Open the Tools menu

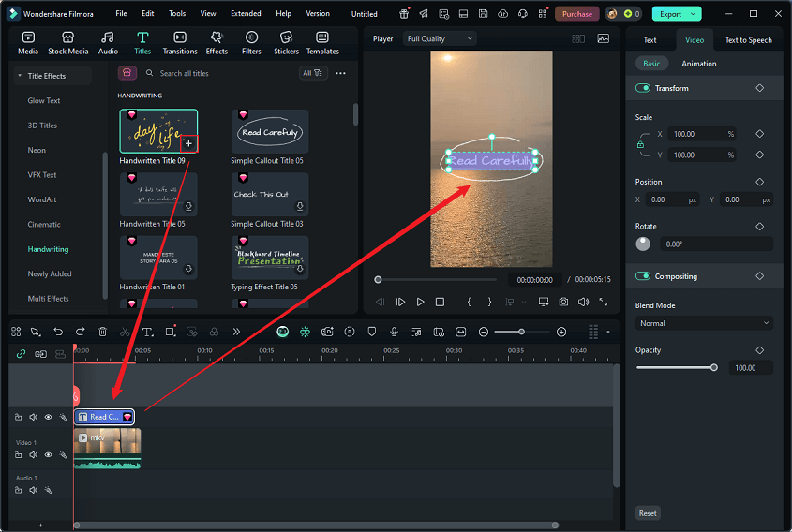pyautogui.click(x=177, y=14)
